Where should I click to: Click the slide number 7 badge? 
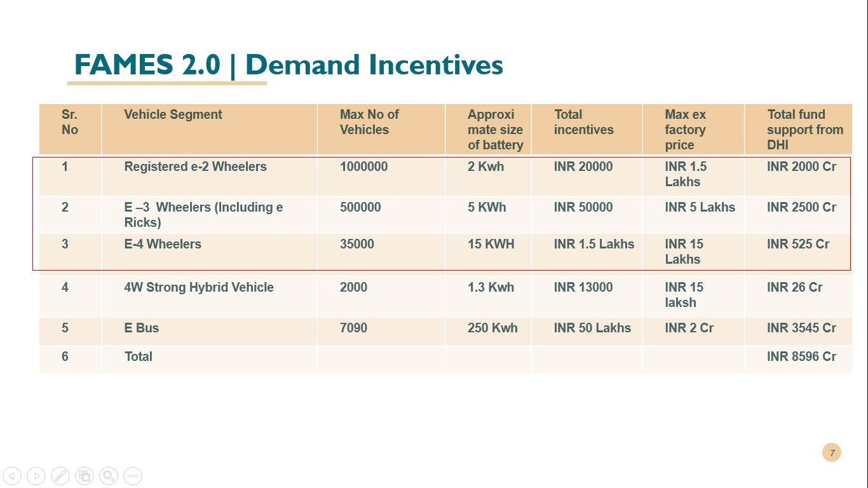click(831, 453)
